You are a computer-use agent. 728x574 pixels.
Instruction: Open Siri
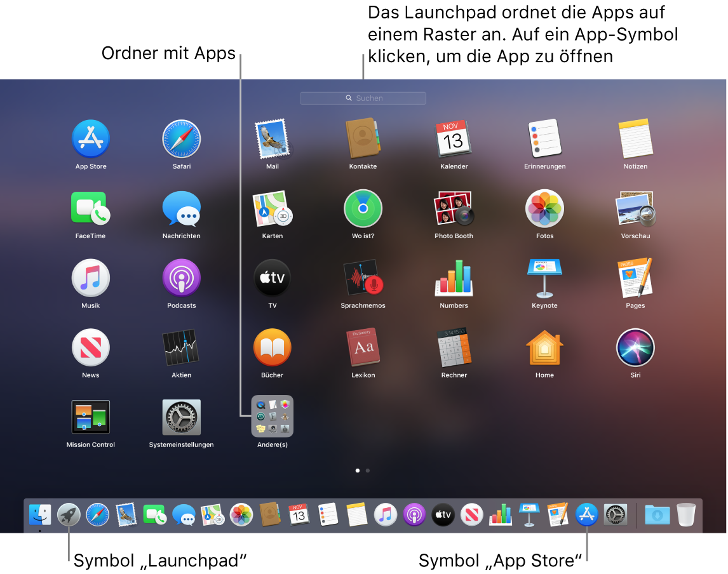(x=635, y=347)
